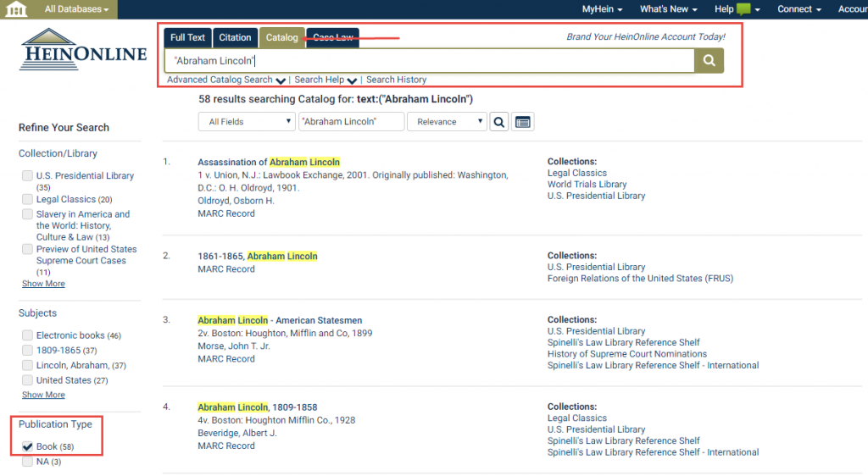Click U.S. Presidential Library under result 2
Image resolution: width=868 pixels, height=476 pixels.
(x=596, y=267)
